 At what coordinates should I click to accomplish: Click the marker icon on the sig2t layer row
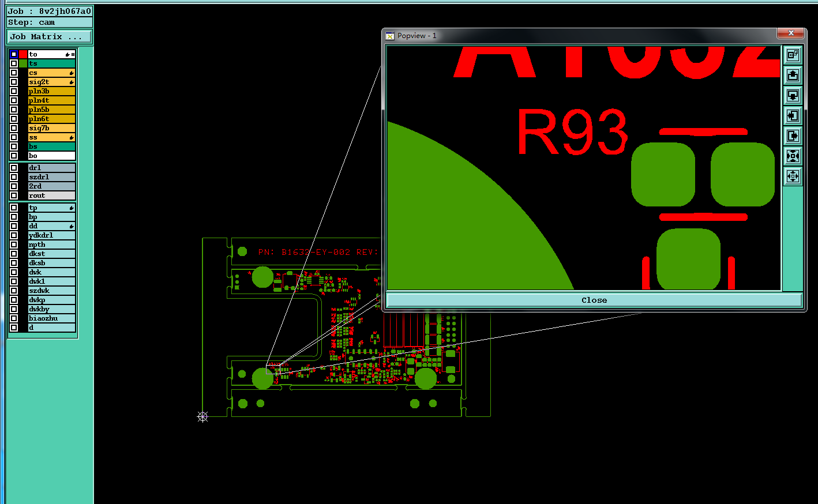[x=72, y=82]
